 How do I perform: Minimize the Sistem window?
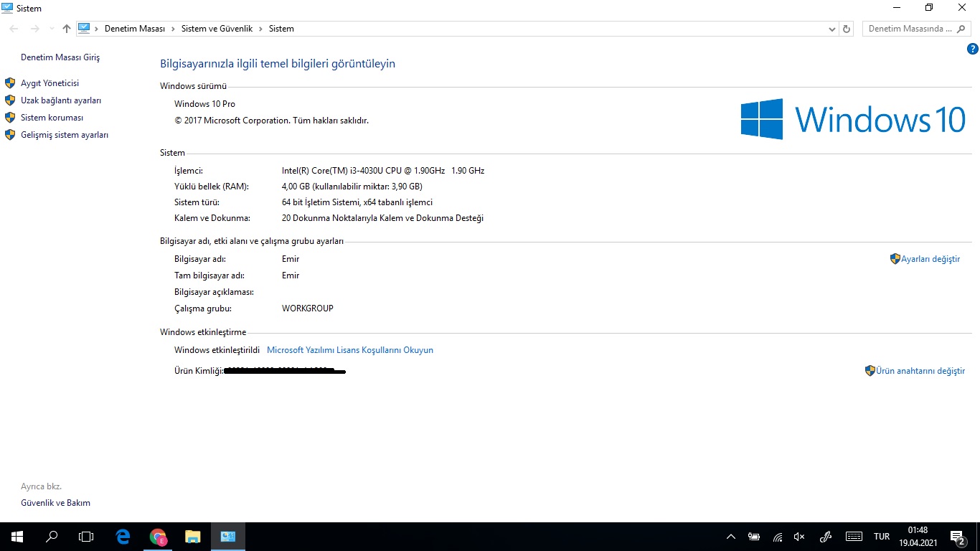pos(897,8)
